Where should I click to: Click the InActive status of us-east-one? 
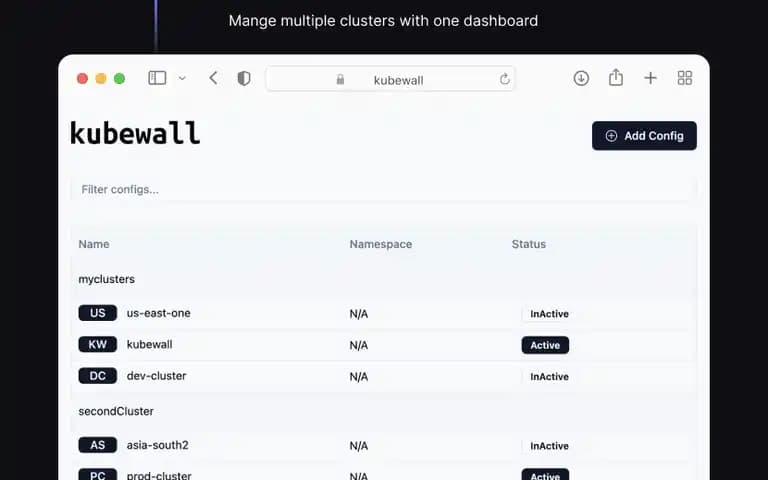pos(550,314)
